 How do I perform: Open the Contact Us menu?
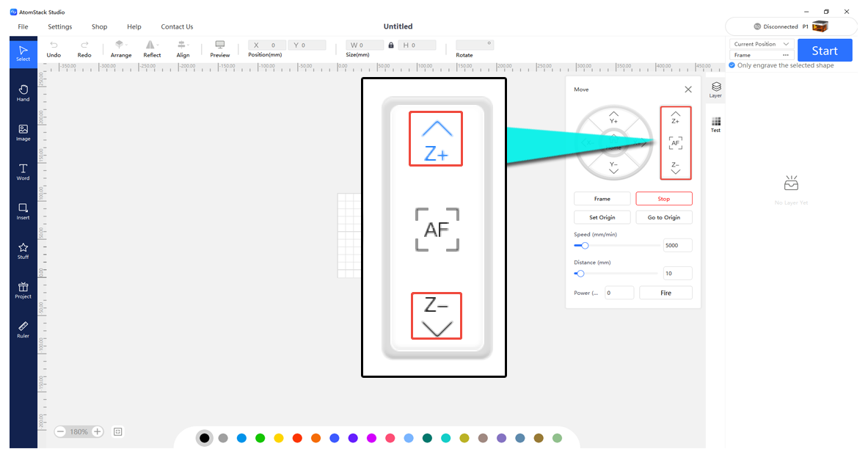point(177,26)
